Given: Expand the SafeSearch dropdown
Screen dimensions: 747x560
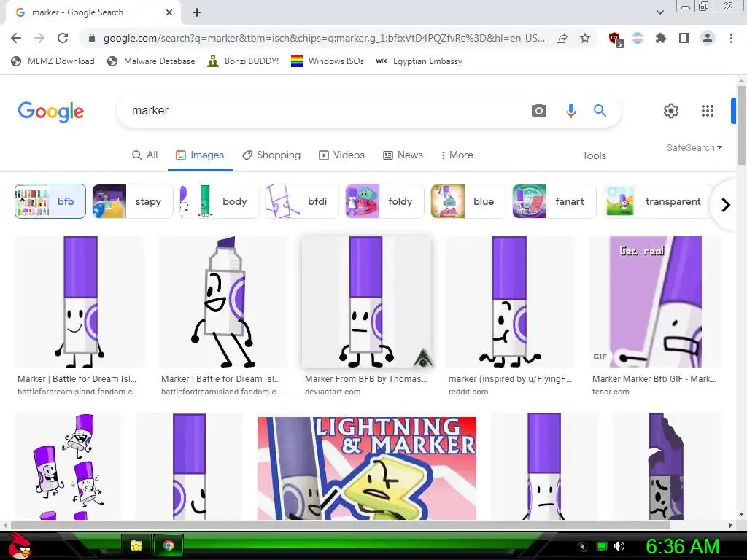Looking at the screenshot, I should coord(694,147).
